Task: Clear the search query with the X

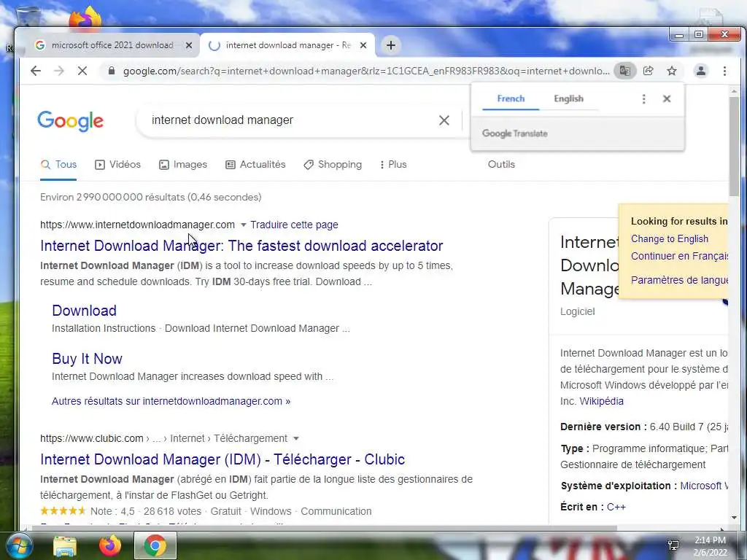Action: [x=444, y=120]
